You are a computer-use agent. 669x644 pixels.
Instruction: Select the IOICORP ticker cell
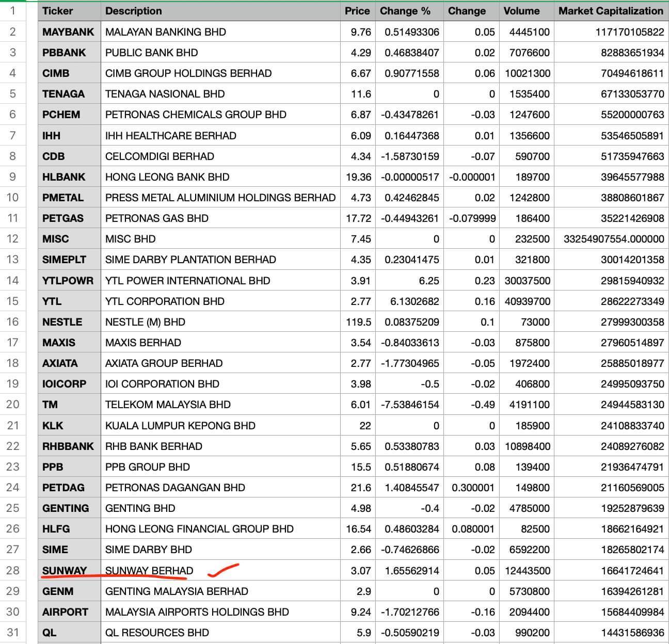click(x=69, y=384)
